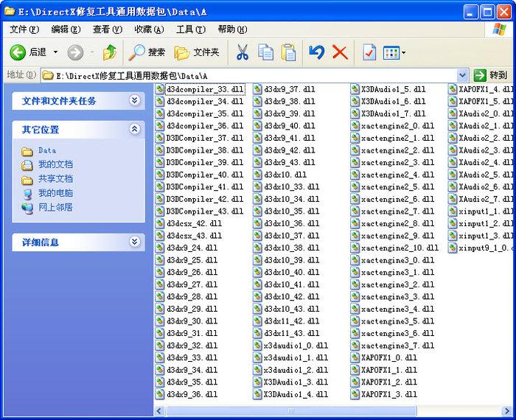
Task: Select file name d3dx9_43.dll
Action: [x=290, y=163]
